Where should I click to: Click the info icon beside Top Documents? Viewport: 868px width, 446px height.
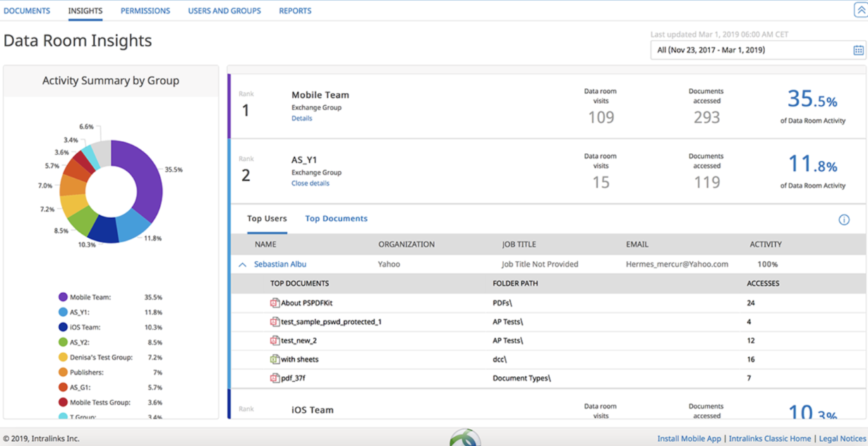(x=843, y=219)
